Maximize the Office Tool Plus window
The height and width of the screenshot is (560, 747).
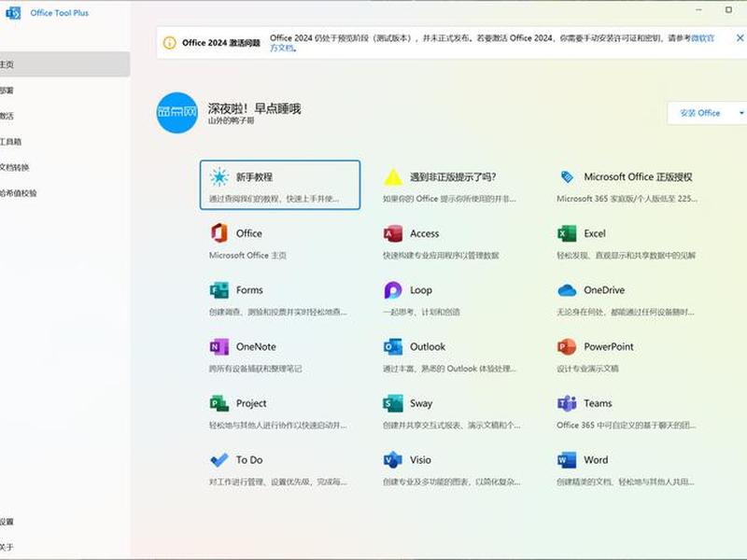pos(728,9)
